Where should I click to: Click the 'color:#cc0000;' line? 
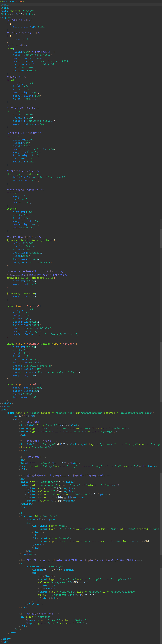[24, 394]
